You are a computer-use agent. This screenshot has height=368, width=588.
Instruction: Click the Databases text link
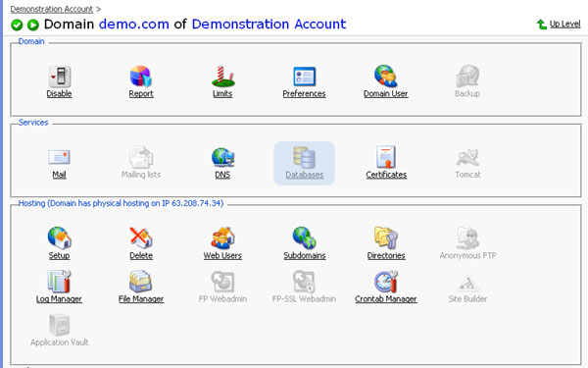(x=305, y=175)
